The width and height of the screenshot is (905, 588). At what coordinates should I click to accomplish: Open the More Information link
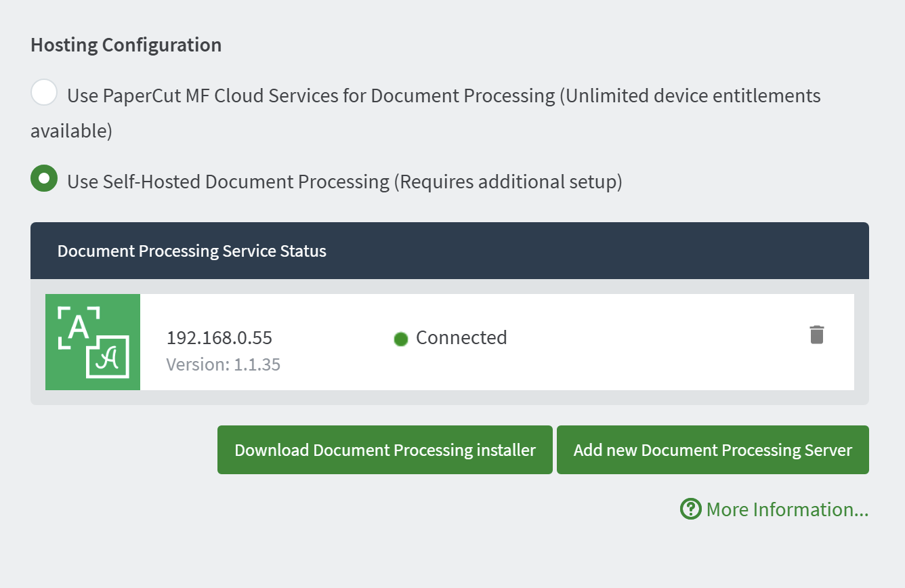click(787, 509)
